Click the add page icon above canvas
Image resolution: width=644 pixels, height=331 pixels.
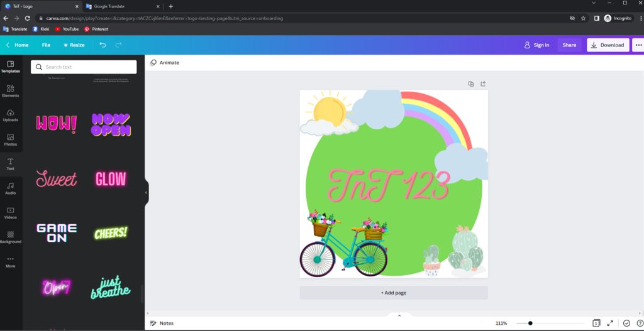click(x=483, y=84)
